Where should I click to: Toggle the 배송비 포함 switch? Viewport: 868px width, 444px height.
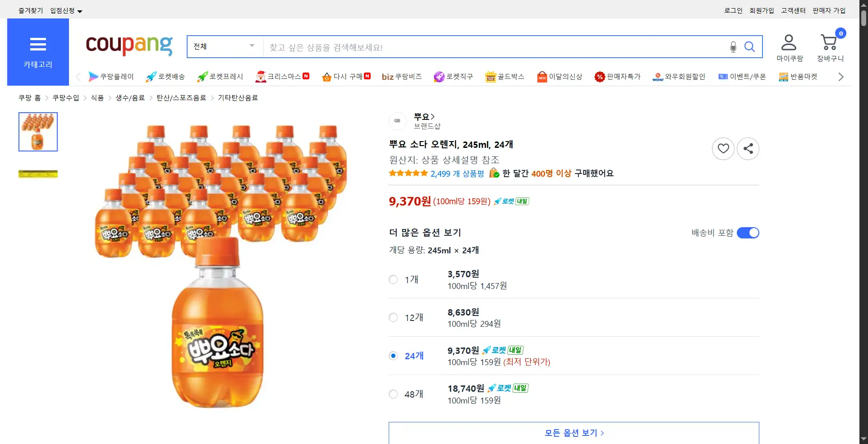pyautogui.click(x=748, y=233)
